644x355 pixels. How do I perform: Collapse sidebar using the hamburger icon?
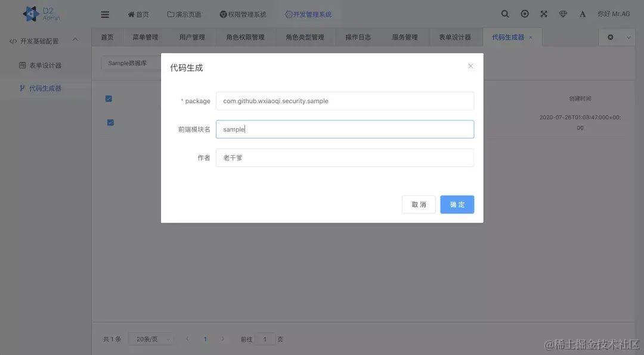pyautogui.click(x=105, y=13)
